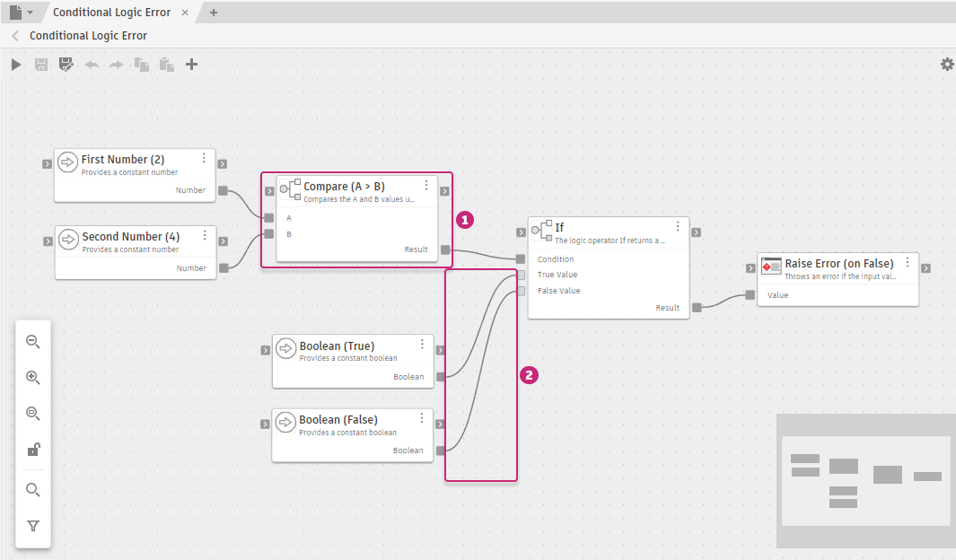Open the Compare (A > B) node options menu
The height and width of the screenshot is (560, 956).
426,185
